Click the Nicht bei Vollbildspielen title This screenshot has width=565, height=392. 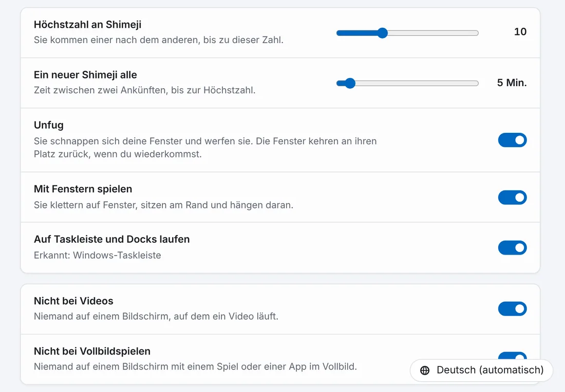point(92,351)
